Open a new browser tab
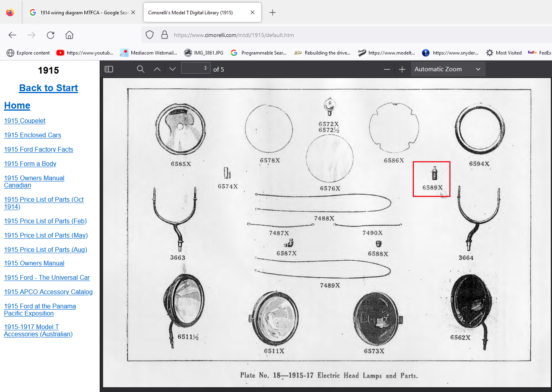552x392 pixels. pyautogui.click(x=273, y=12)
